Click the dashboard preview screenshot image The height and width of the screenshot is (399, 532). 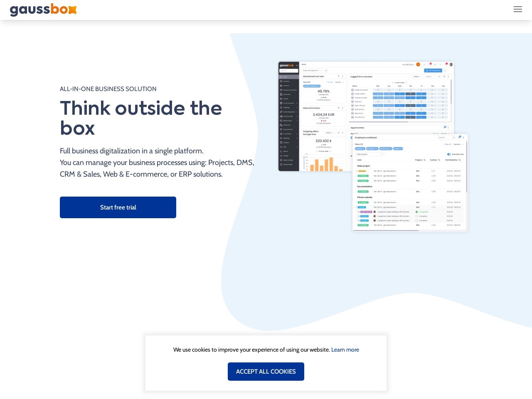pyautogui.click(x=373, y=147)
